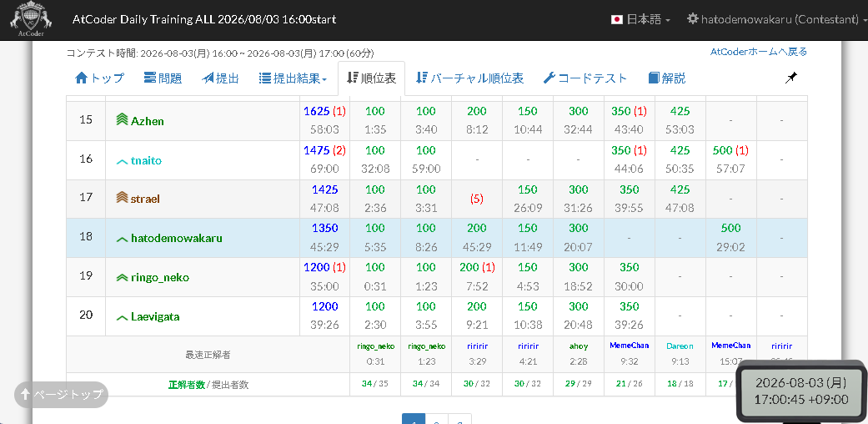Screen dimensions: 868x424
Task: Click the 34 / 35 solver count
Action: 374,384
